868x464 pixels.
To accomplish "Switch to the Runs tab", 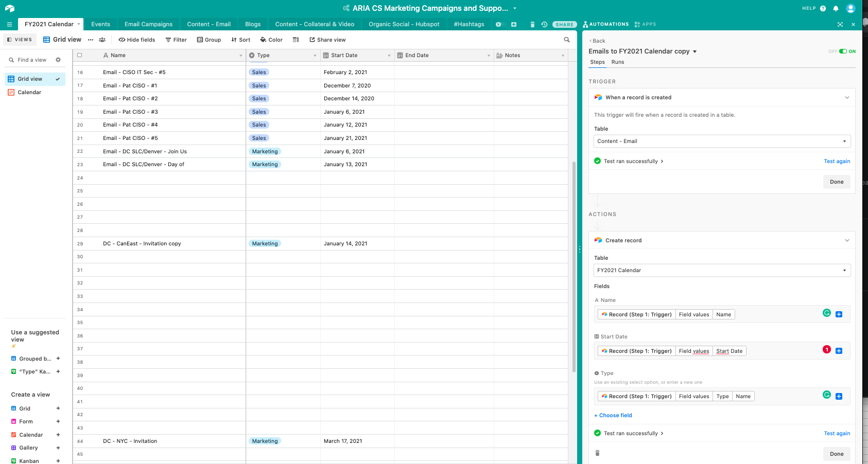I will (618, 62).
